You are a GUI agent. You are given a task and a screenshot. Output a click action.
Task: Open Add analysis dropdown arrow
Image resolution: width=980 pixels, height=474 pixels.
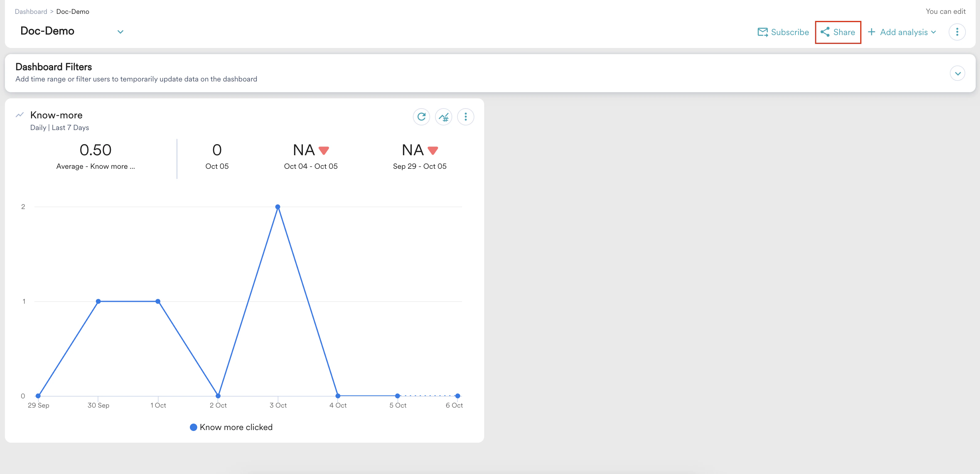click(934, 32)
